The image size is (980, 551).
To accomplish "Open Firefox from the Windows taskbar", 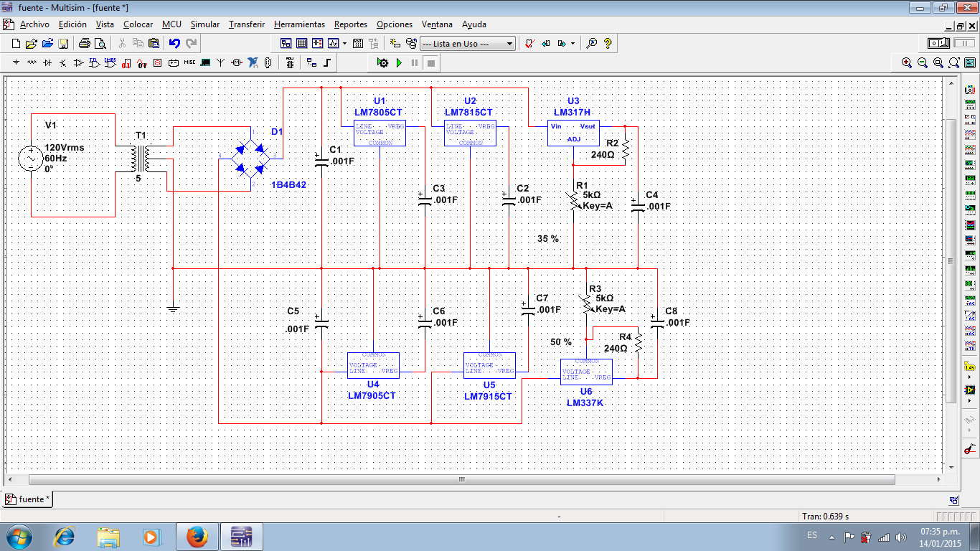I will click(x=197, y=537).
